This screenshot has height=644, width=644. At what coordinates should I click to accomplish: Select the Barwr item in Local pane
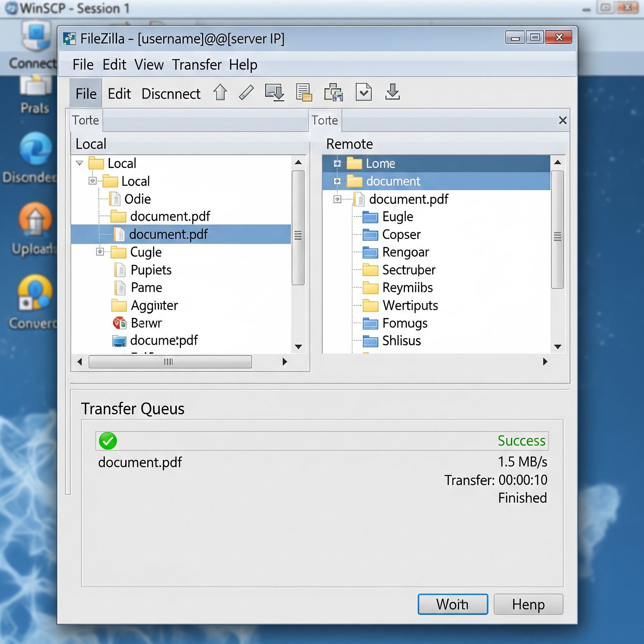click(146, 323)
